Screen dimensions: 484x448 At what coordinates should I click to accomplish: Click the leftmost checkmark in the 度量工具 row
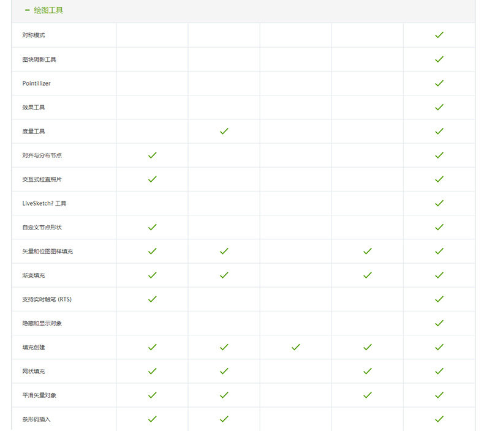[224, 131]
